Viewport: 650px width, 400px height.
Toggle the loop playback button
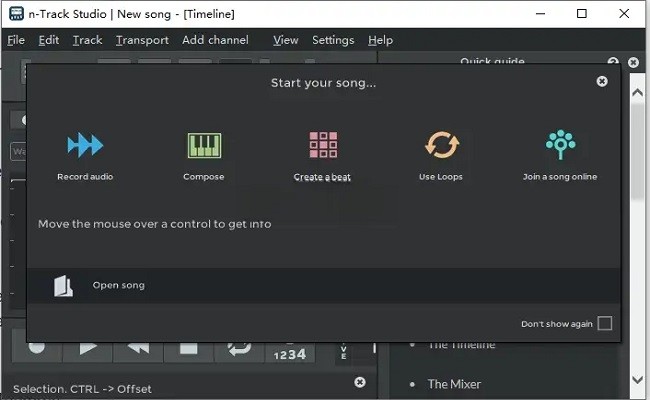point(239,349)
